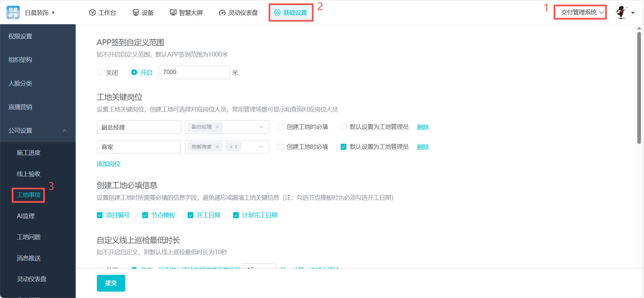Collapse the 公司设置 sidebar section
The height and width of the screenshot is (298, 644).
(x=65, y=131)
